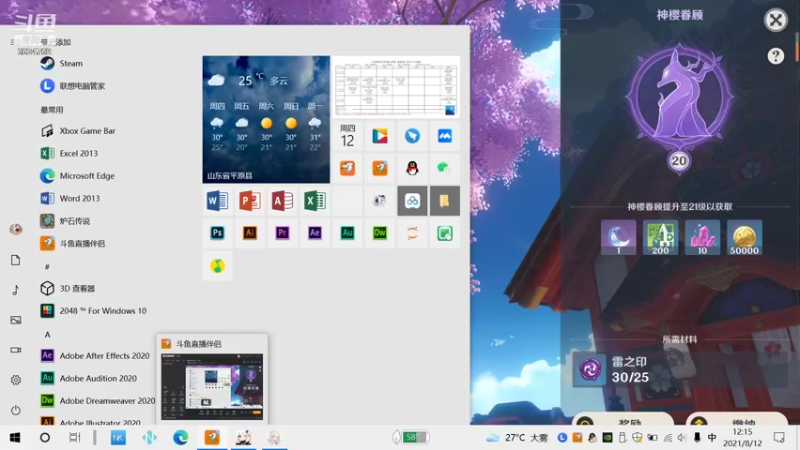Click the Windows Start button
800x450 pixels.
click(x=15, y=438)
